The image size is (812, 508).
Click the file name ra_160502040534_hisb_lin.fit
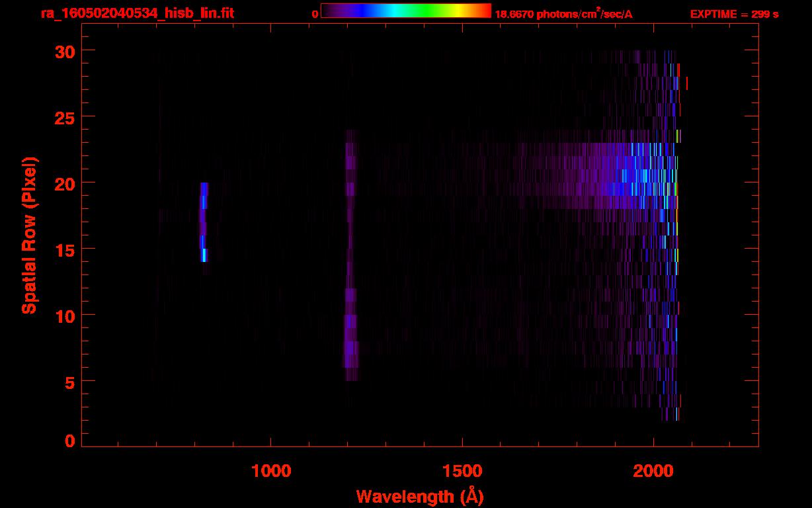137,13
